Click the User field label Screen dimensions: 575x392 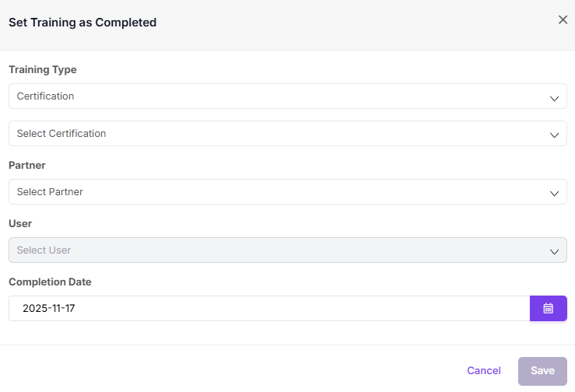click(x=20, y=224)
